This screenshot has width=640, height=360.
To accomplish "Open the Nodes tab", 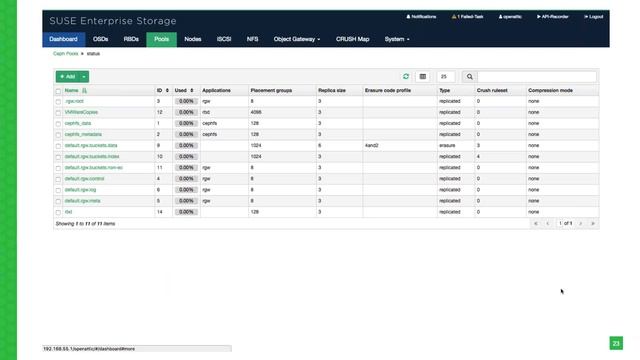I will click(x=193, y=39).
